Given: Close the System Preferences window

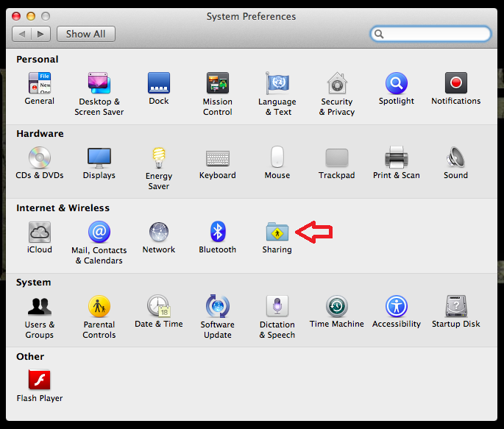Looking at the screenshot, I should (16, 16).
